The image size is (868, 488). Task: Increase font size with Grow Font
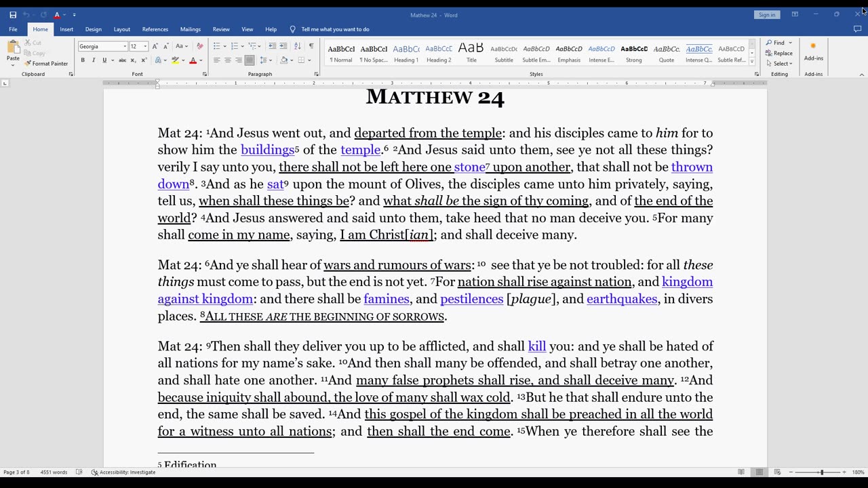(x=155, y=46)
